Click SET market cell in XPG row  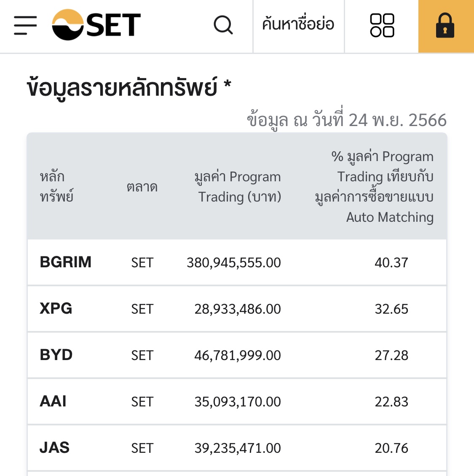pyautogui.click(x=142, y=309)
